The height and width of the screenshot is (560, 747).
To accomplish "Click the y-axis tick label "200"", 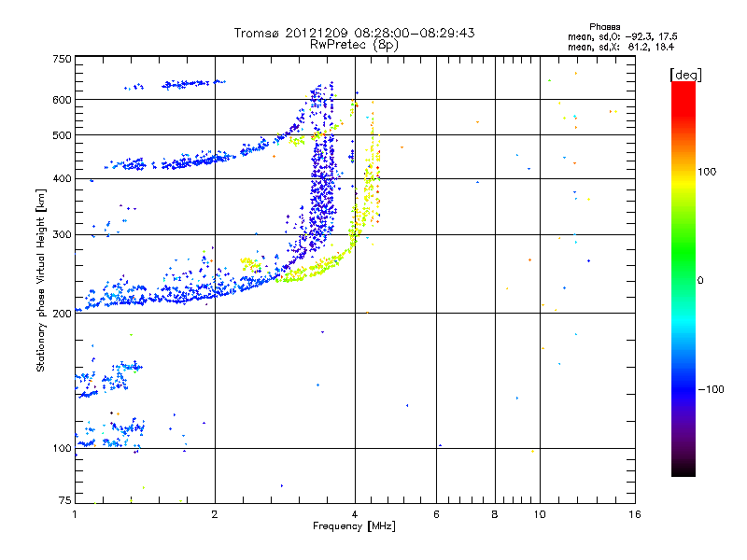I will pyautogui.click(x=62, y=314).
